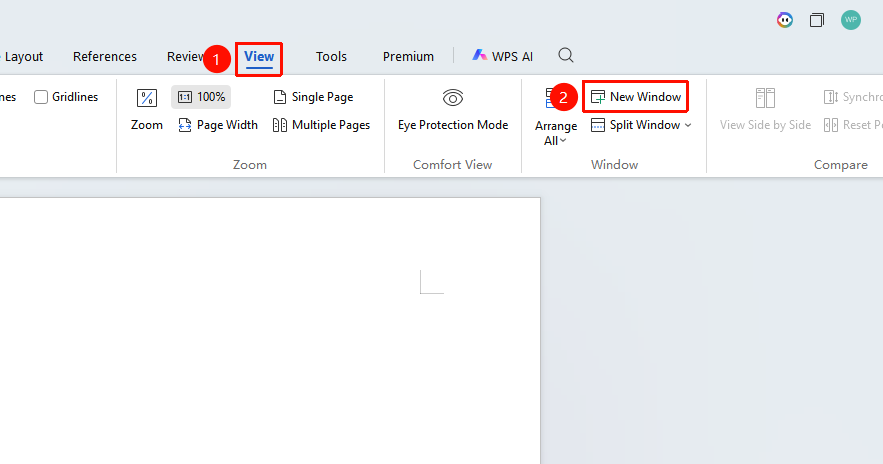883x464 pixels.
Task: Switch to the References tab
Action: 105,57
